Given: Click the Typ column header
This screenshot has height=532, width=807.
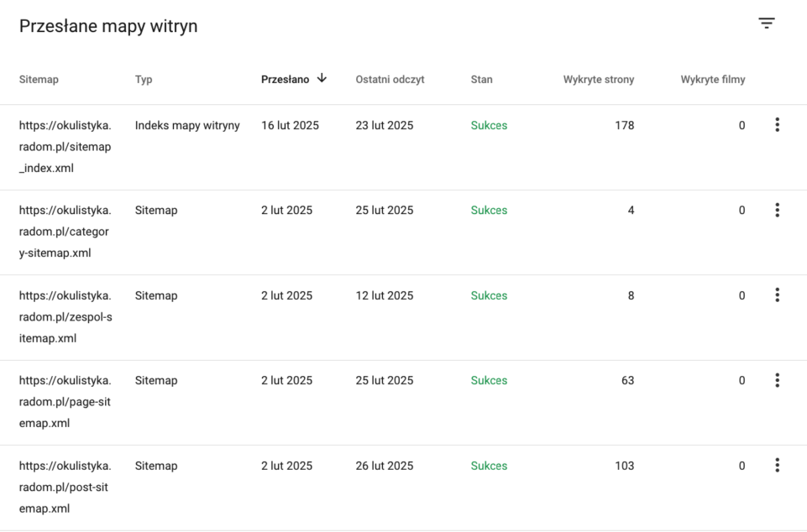Looking at the screenshot, I should click(144, 80).
